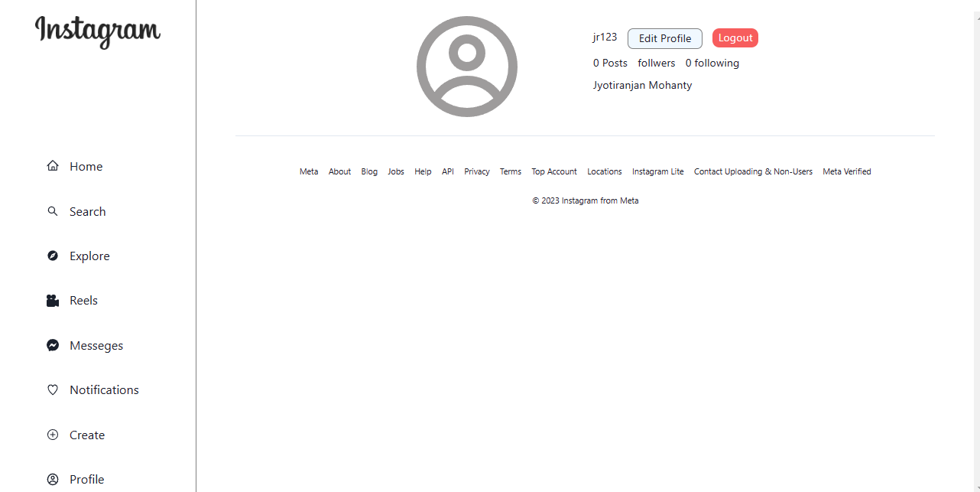Screen dimensions: 980x492
Task: Select the Create label in sidebar
Action: pyautogui.click(x=87, y=435)
